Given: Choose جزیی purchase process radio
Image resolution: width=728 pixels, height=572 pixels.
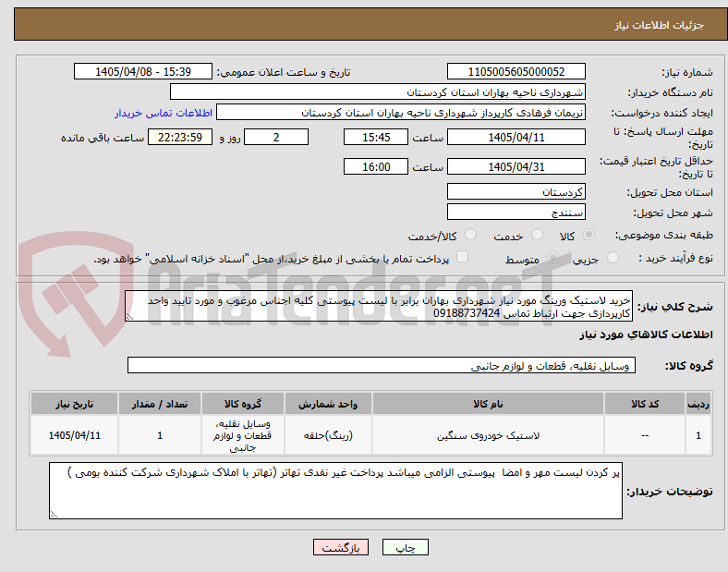Looking at the screenshot, I should pyautogui.click(x=613, y=257).
